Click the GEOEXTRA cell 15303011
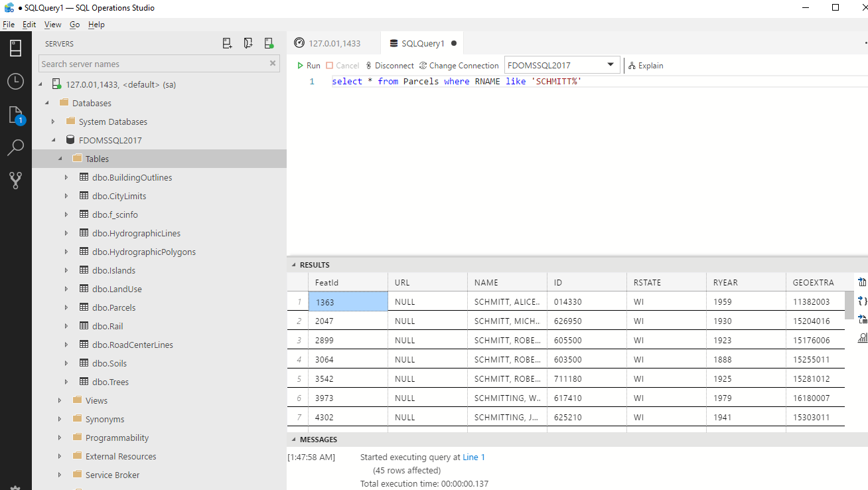The height and width of the screenshot is (490, 868). [815, 417]
